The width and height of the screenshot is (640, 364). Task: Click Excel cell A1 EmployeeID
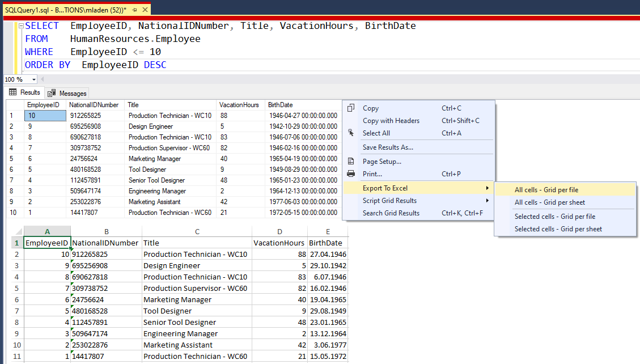pos(48,243)
